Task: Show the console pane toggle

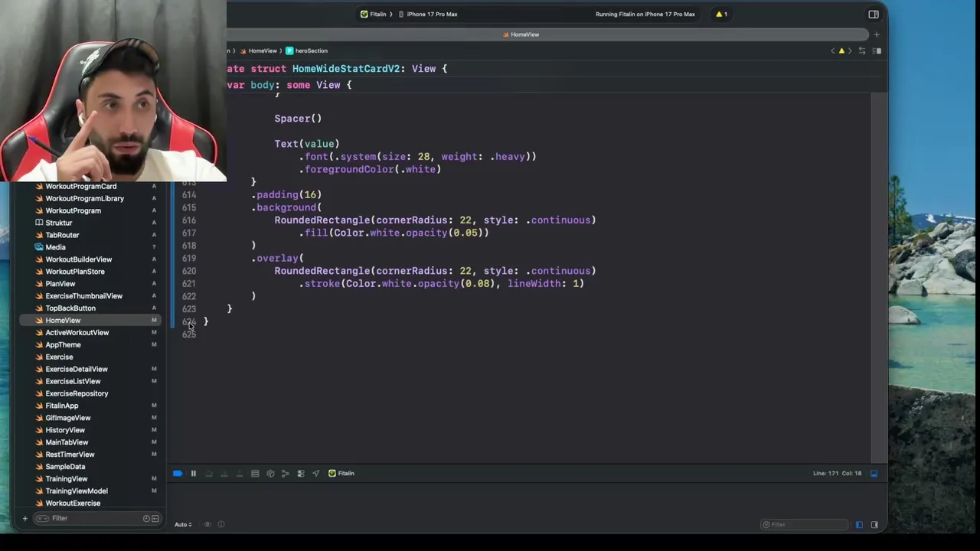Action: pos(874,524)
